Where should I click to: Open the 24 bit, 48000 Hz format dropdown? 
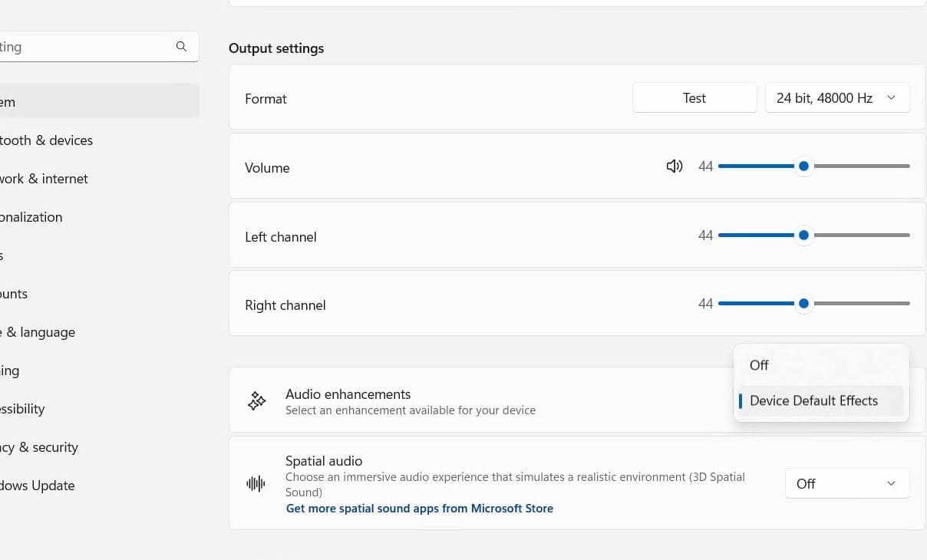(x=837, y=98)
